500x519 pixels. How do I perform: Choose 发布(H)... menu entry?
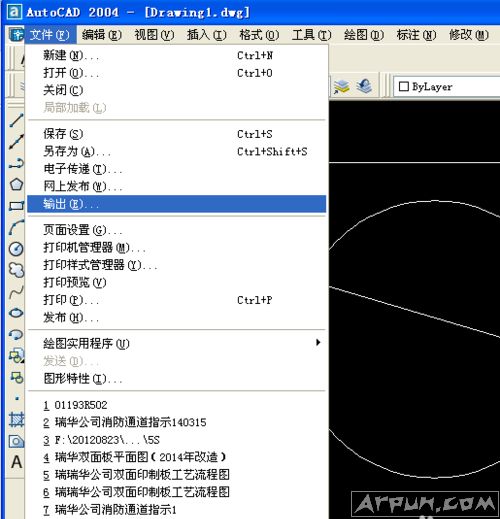click(177, 317)
